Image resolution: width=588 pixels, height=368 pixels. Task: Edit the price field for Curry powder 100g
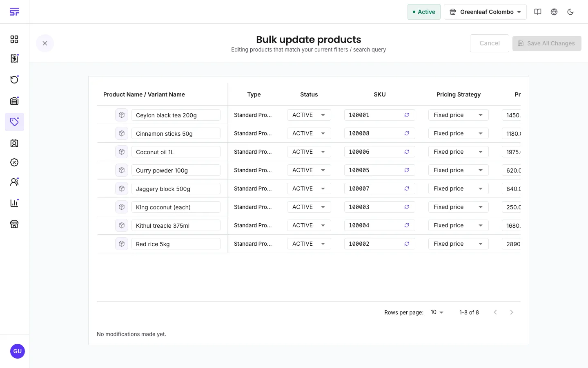point(511,170)
